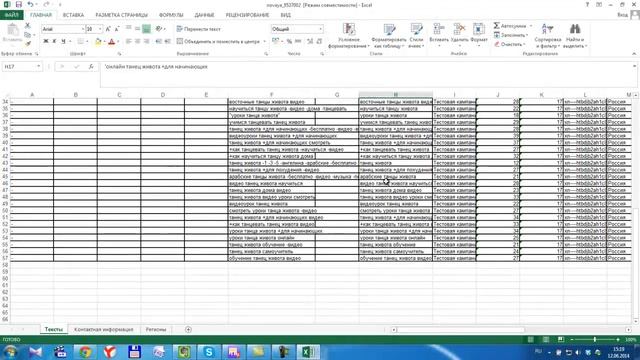Click the zoom slider in the status bar
Viewport: 640px width, 360px height.
pyautogui.click(x=595, y=340)
